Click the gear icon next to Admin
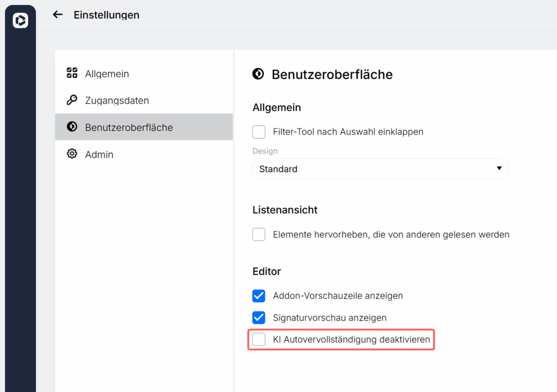 (72, 154)
